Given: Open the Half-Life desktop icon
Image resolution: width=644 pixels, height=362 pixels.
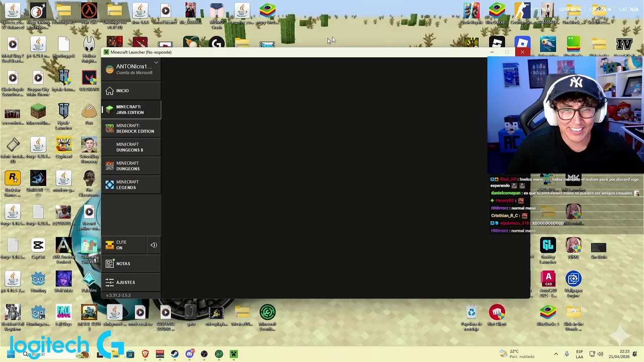Looking at the screenshot, I should coord(89,14).
